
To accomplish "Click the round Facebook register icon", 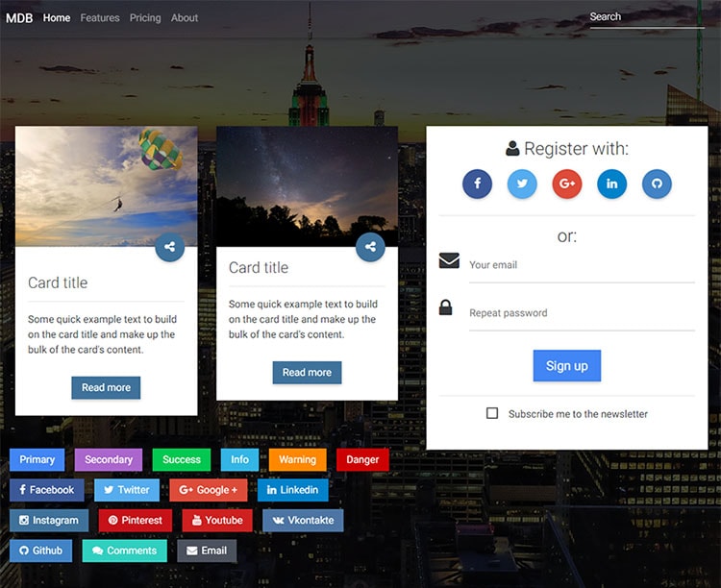I will tap(477, 184).
